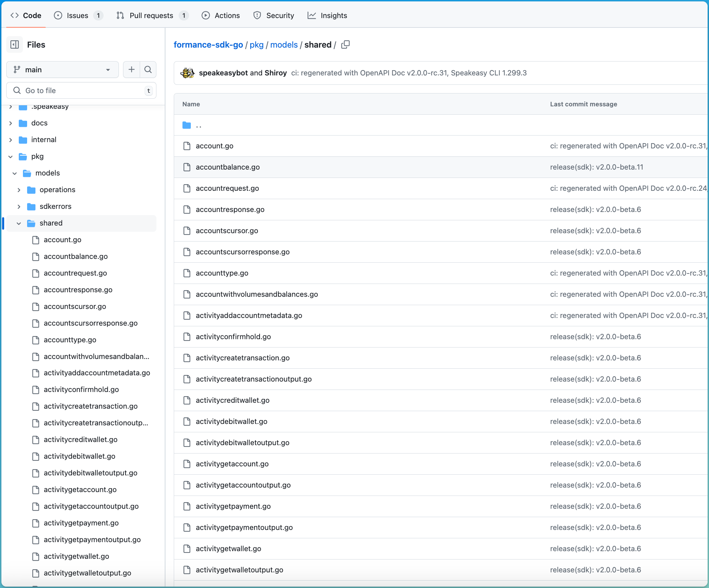The width and height of the screenshot is (709, 588).
Task: Select activitygetwallet.go in the sidebar tree
Action: pyautogui.click(x=76, y=556)
